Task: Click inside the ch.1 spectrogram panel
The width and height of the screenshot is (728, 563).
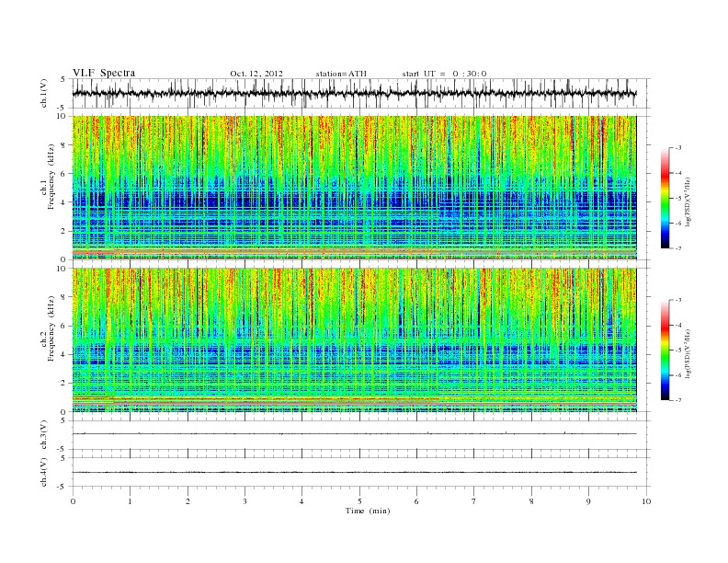Action: [x=354, y=188]
